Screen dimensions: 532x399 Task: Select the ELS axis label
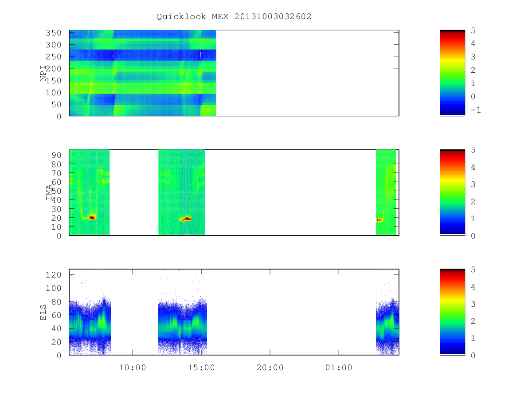pyautogui.click(x=43, y=312)
